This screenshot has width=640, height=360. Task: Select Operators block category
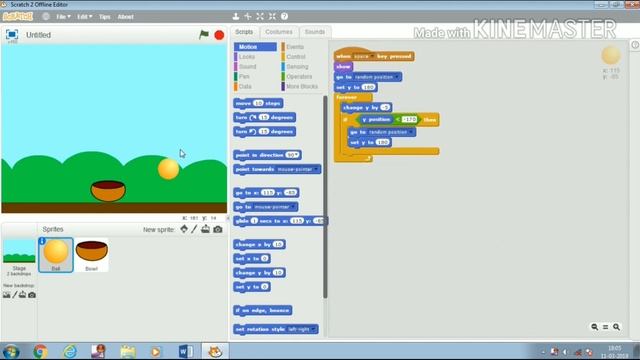point(299,76)
